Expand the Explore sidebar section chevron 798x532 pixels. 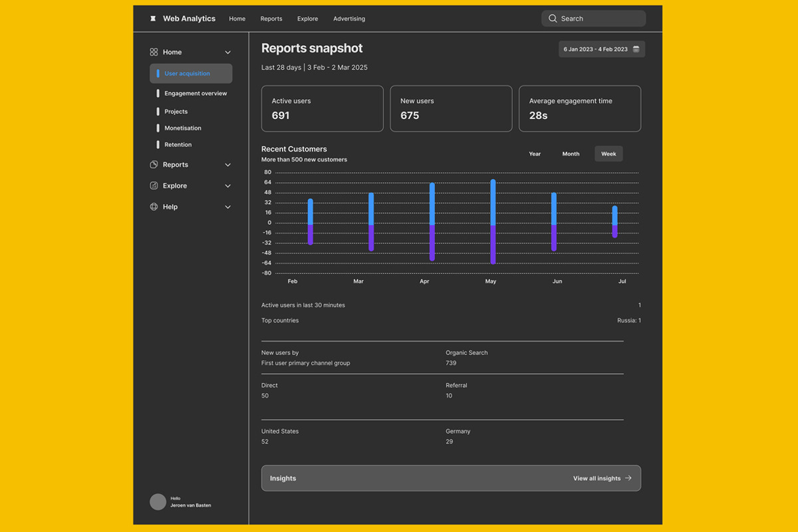(227, 186)
